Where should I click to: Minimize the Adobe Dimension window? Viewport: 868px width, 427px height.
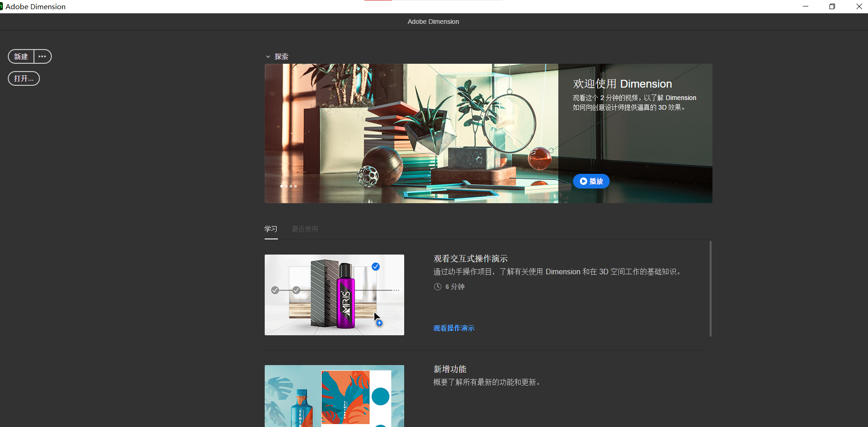(806, 6)
